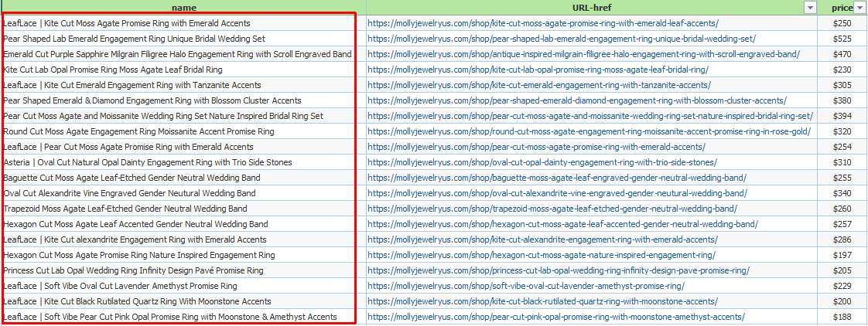Select the $525 price cell
Viewport: 868px width, 326px height.
[842, 39]
